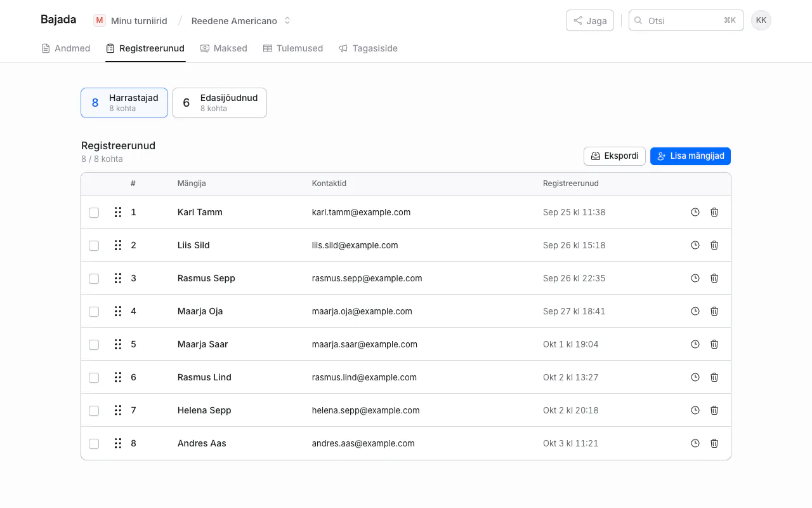Tick the checkbox for Karl Tamm
The image size is (812, 508).
click(x=94, y=213)
